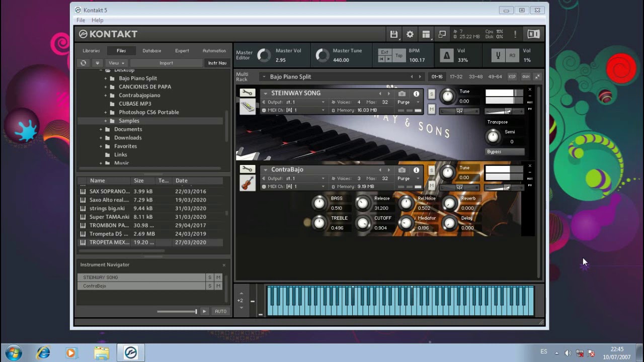Switch to the Expert tab
The height and width of the screenshot is (362, 644).
pyautogui.click(x=182, y=51)
